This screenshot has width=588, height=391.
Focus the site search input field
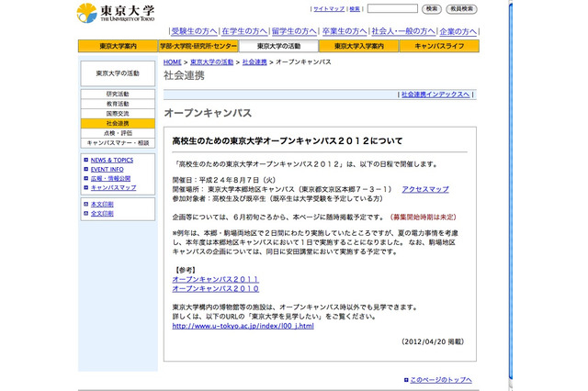click(x=392, y=8)
